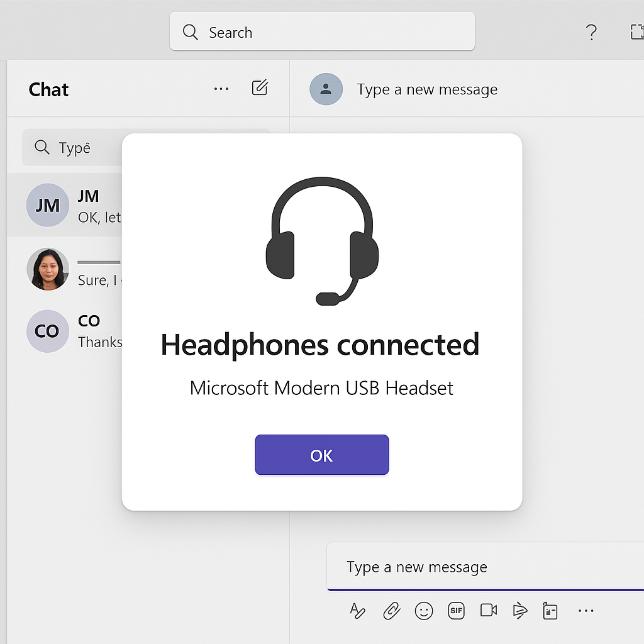
Task: Click the Chat pane heading
Action: click(x=48, y=89)
